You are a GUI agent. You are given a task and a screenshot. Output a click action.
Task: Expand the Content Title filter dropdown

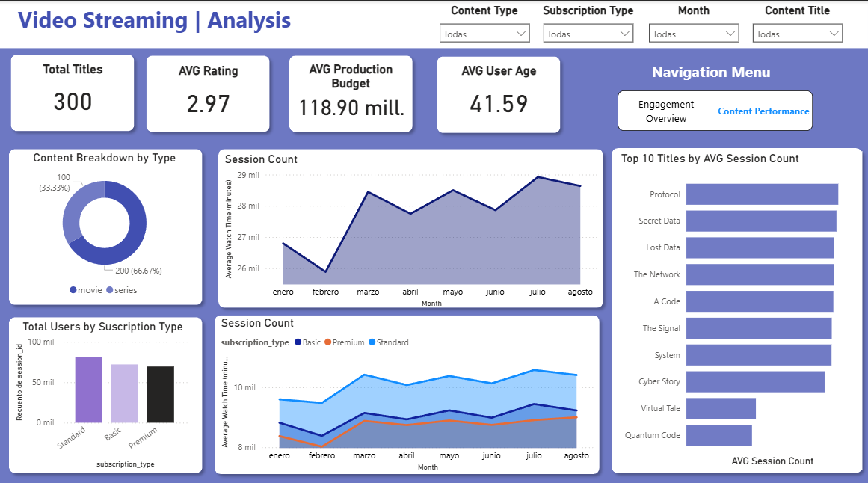coord(797,33)
